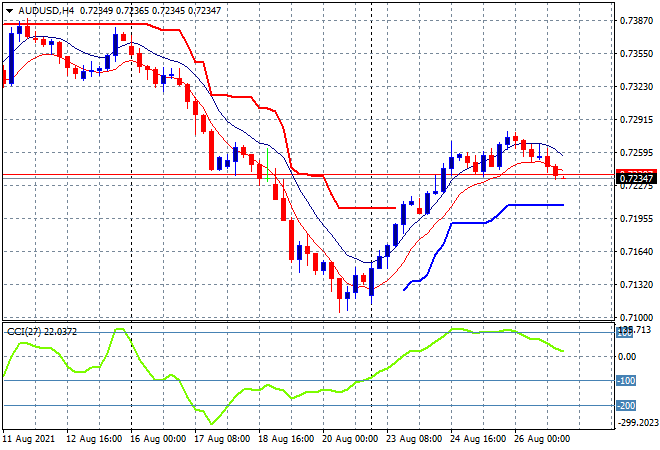Click the blue lower trailing stop line
This screenshot has height=450, width=660.
click(470, 223)
